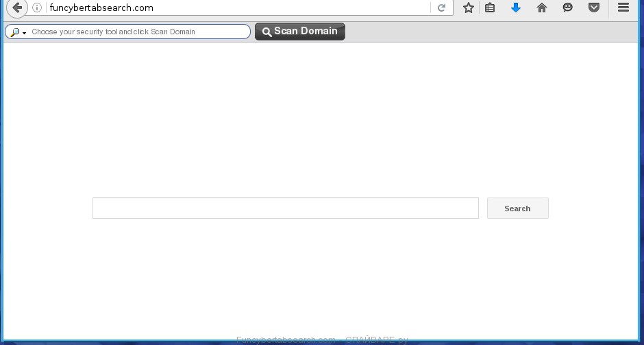Click the empty white page area above search
644x345 pixels.
point(321,117)
